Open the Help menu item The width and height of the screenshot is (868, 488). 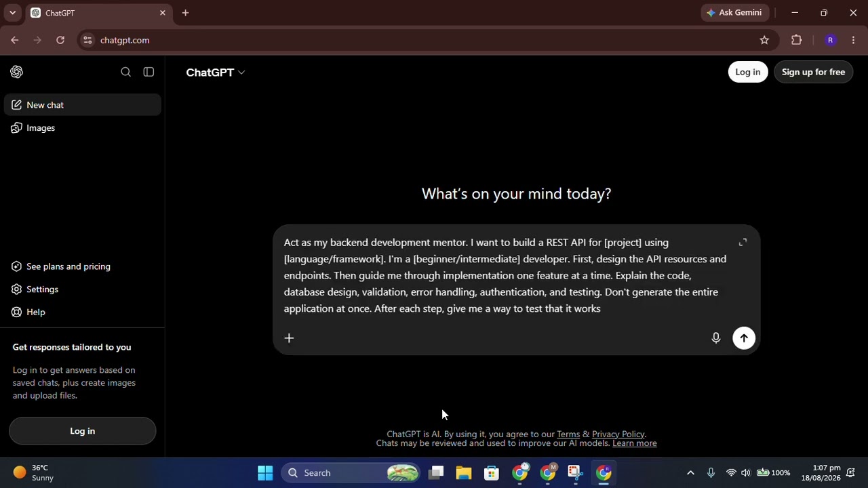[x=83, y=312]
